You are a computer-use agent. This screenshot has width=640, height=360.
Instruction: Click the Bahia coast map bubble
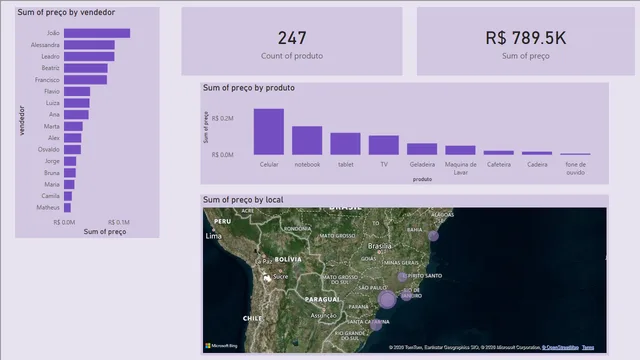click(x=433, y=236)
